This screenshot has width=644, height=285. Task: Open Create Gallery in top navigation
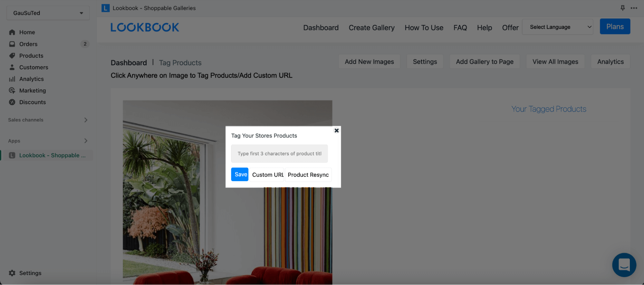[x=371, y=28]
